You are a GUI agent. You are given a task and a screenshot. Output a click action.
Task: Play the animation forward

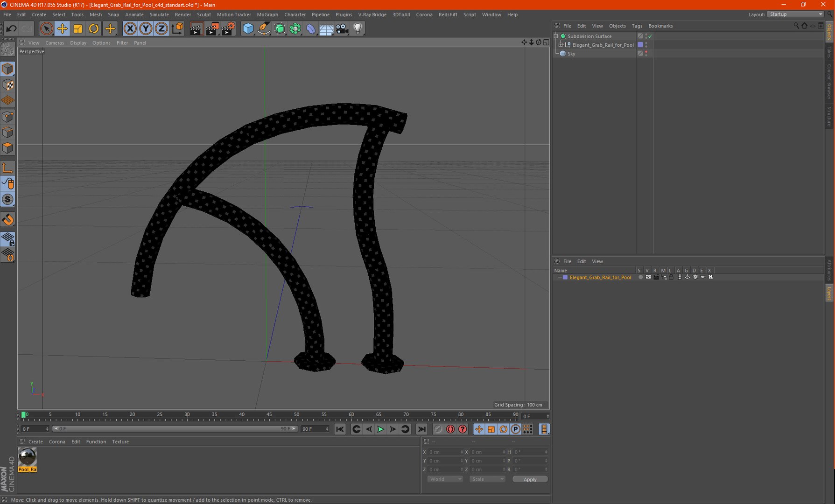[380, 429]
